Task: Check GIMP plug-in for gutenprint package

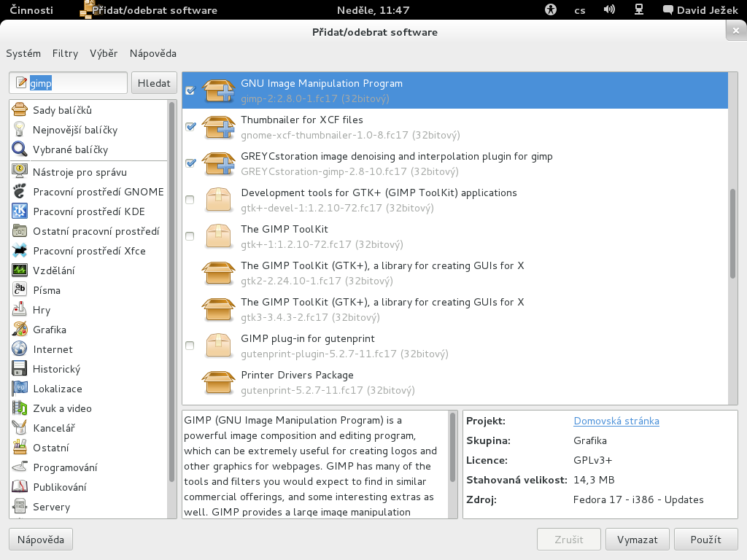Action: click(190, 345)
